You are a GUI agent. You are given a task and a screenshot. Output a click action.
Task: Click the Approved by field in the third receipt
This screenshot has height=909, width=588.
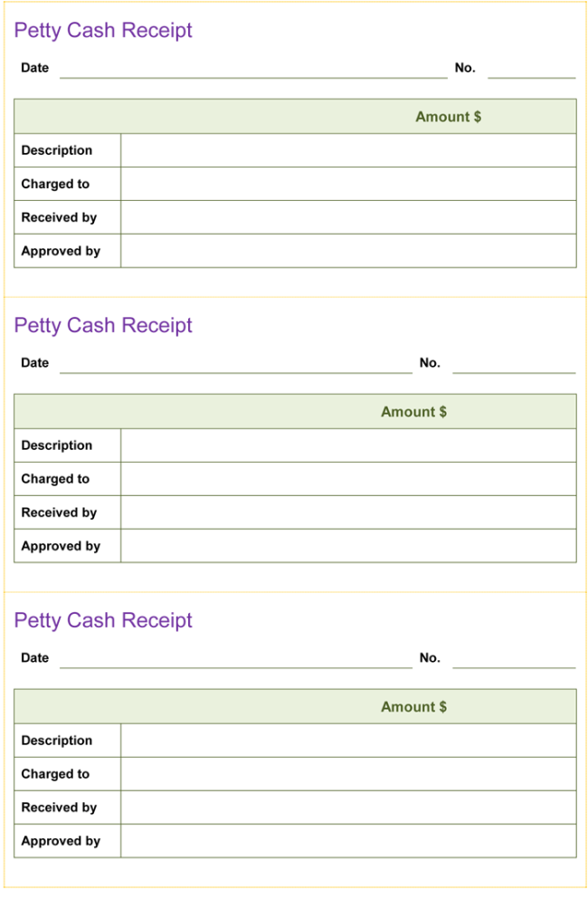coord(348,841)
